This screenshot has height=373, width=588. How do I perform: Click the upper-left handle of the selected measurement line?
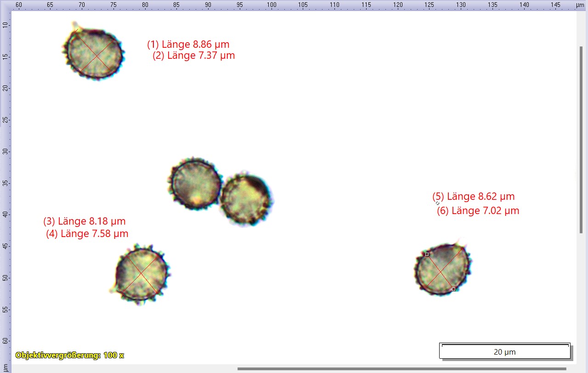pos(427,254)
